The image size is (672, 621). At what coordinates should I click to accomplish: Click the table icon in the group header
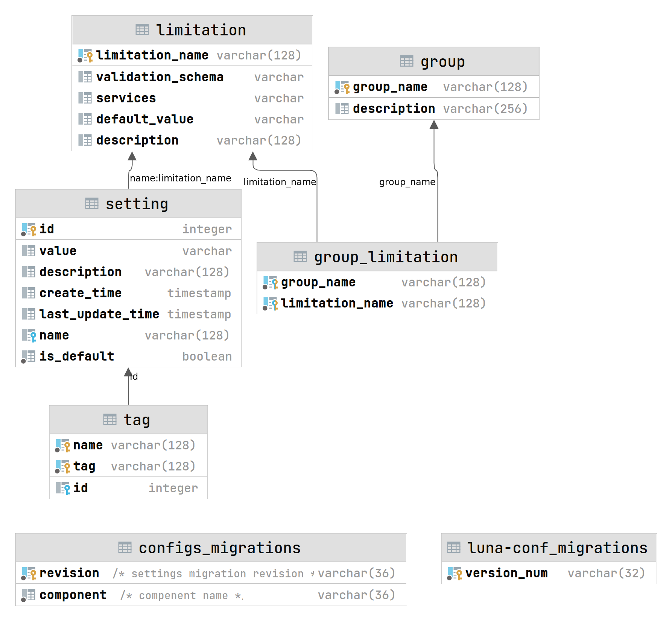tap(406, 61)
